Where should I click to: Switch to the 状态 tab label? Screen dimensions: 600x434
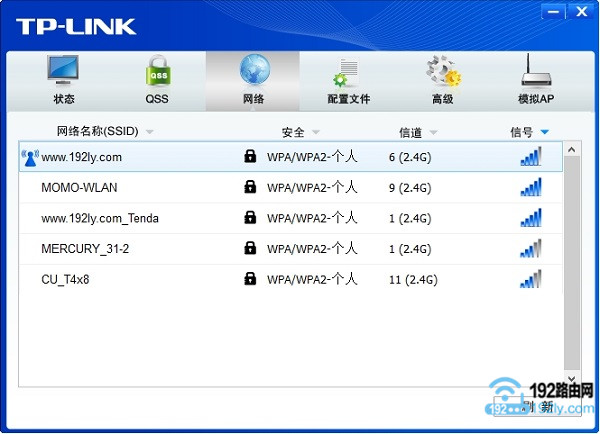[64, 99]
